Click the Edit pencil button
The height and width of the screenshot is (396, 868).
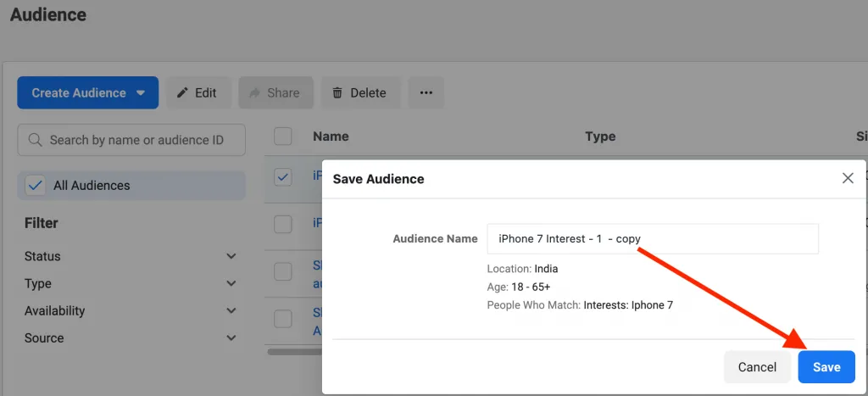pos(197,92)
